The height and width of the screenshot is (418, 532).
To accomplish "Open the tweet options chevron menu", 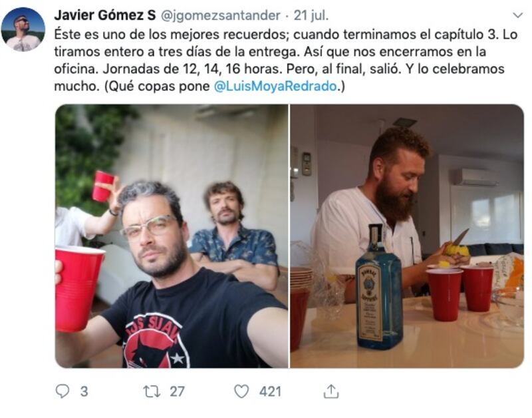I will click(x=517, y=15).
